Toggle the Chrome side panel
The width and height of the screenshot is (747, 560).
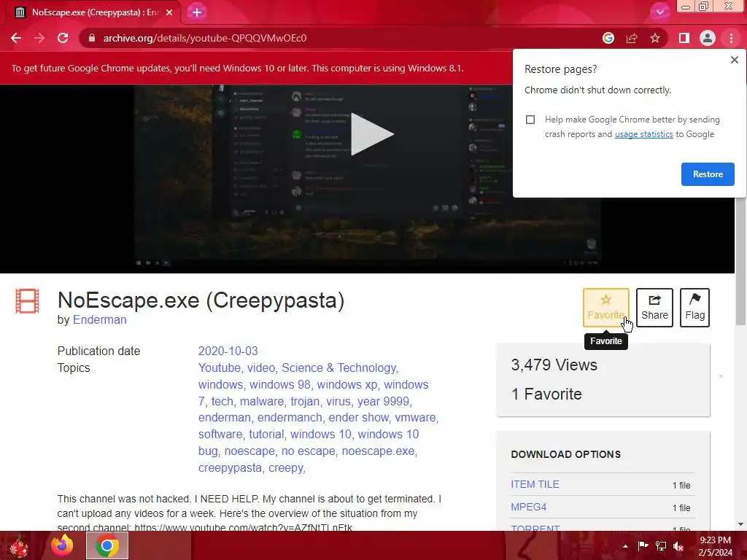684,38
